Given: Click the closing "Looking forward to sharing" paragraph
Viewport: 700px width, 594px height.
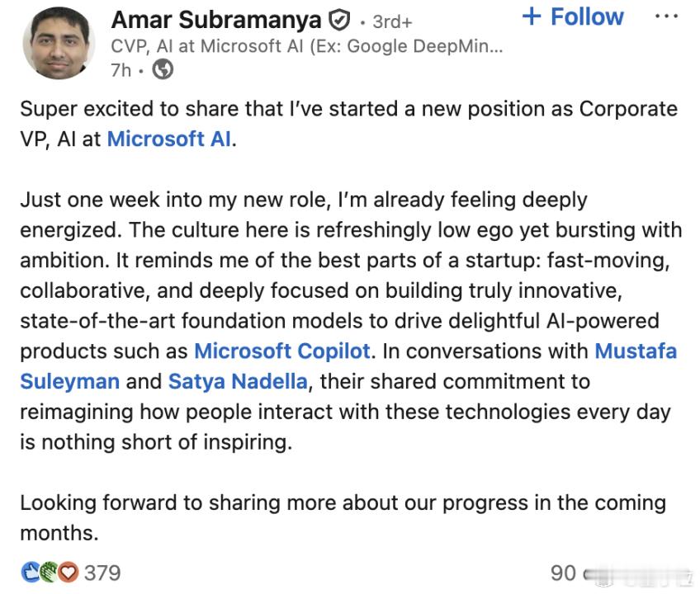Looking at the screenshot, I should (x=343, y=517).
